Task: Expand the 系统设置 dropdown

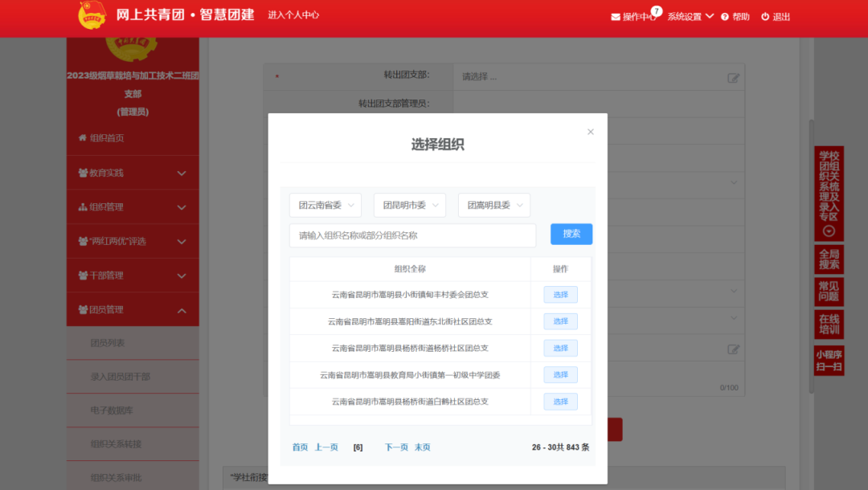Action: tap(690, 17)
